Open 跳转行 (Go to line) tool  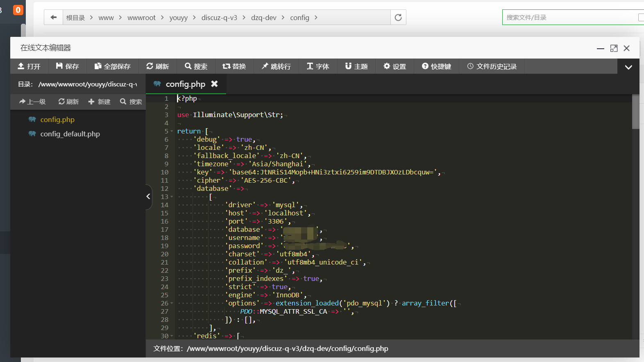(277, 66)
